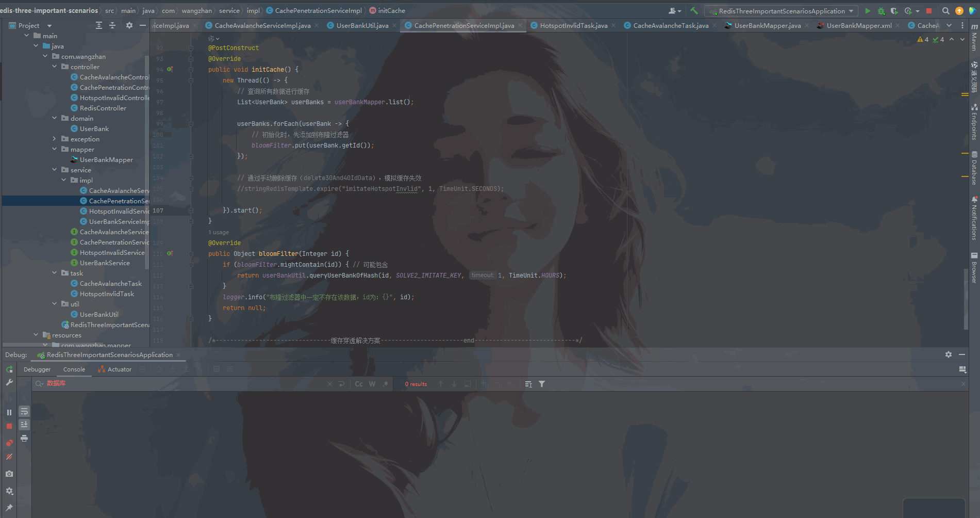Rerun the debug session with the green rerun icon
The image size is (980, 518).
click(x=9, y=369)
